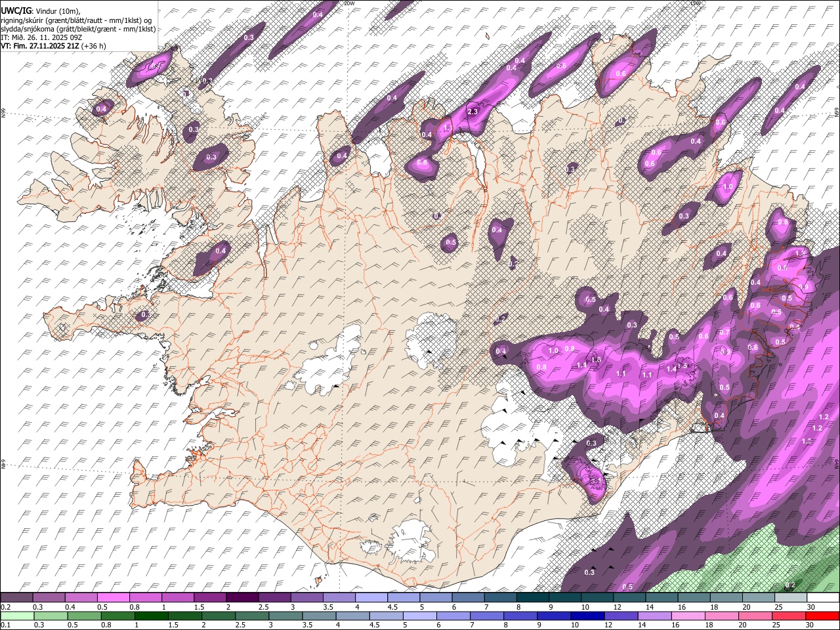Select the darkest purple 2 swatch, upper legend row
Screen dimensions: 840x630
(x=241, y=598)
